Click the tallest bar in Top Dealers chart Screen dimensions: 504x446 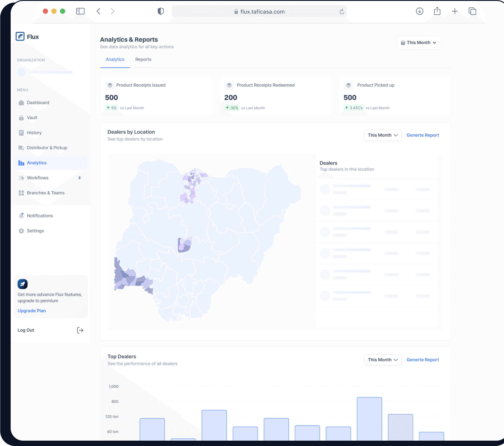[369, 419]
